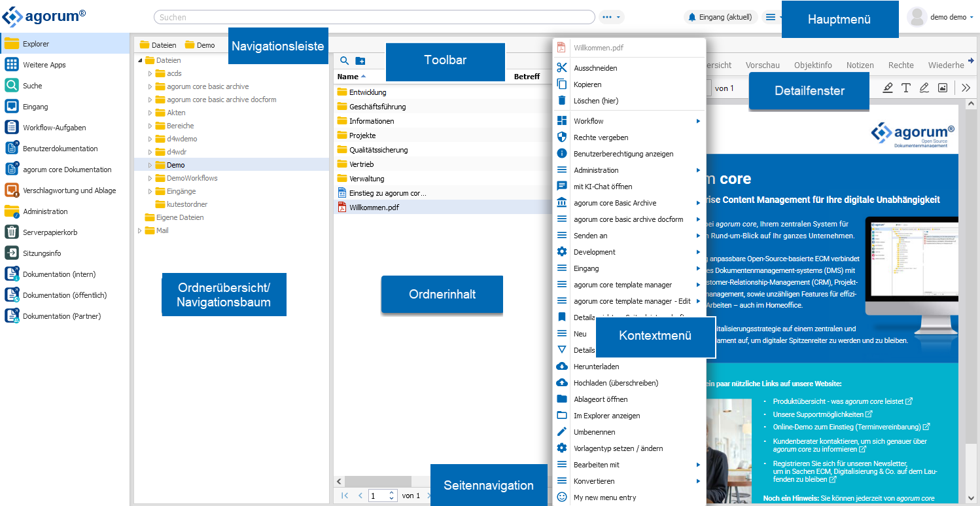Choose mit KI-Chat öffnen
980x506 pixels.
[x=629, y=187]
